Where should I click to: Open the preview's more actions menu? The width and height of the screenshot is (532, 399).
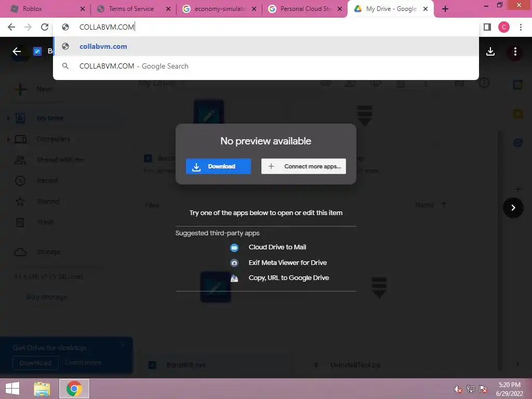point(515,51)
